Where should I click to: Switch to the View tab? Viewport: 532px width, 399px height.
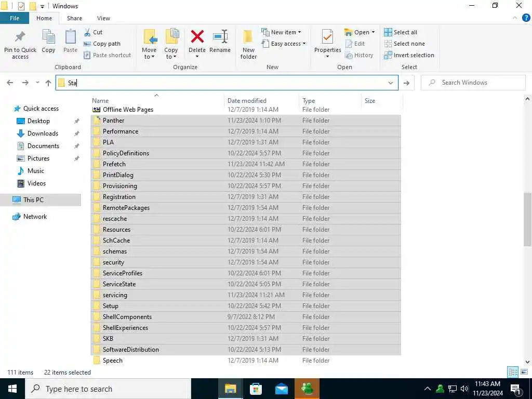pos(103,18)
